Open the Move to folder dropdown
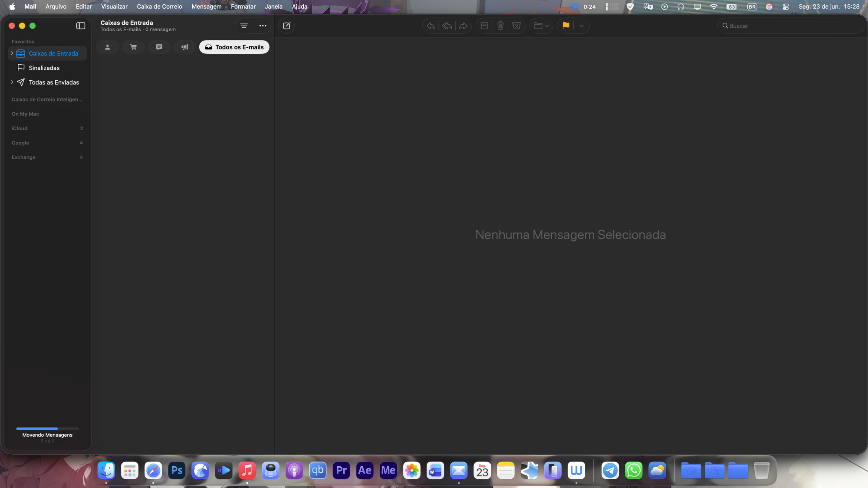This screenshot has height=488, width=868. (x=541, y=26)
